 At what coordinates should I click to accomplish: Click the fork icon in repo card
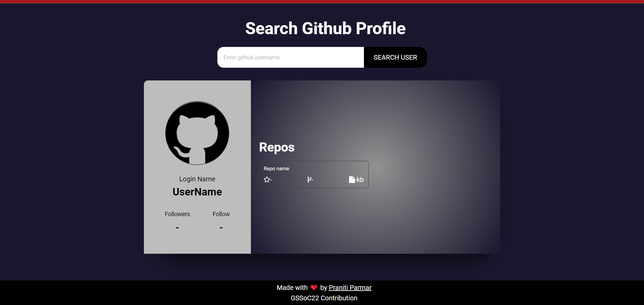[309, 180]
